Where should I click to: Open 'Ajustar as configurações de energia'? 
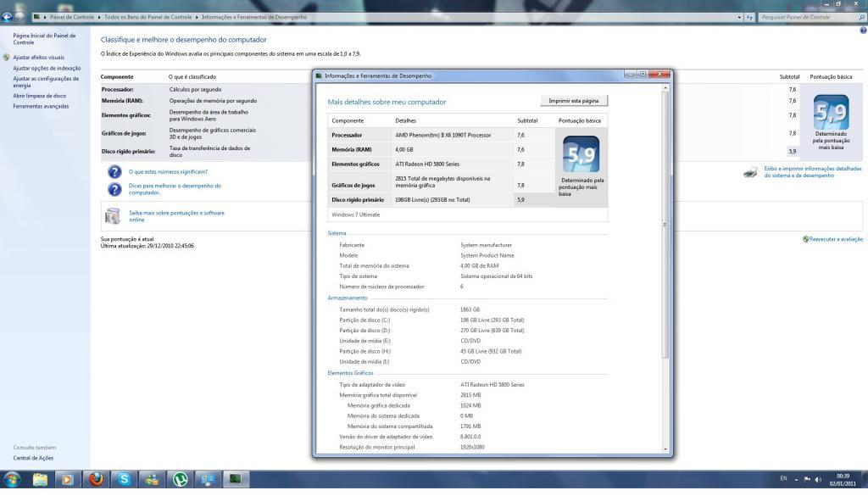click(46, 82)
